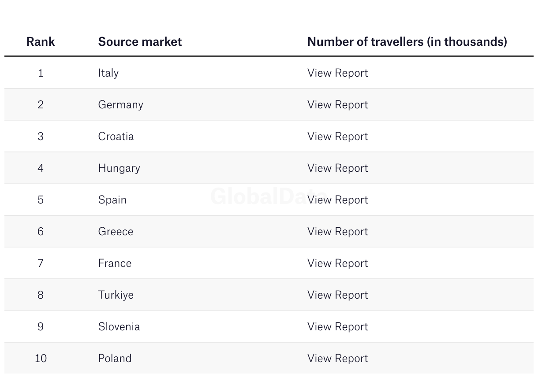
Task: Click the Number of travellers column header
Action: (407, 42)
